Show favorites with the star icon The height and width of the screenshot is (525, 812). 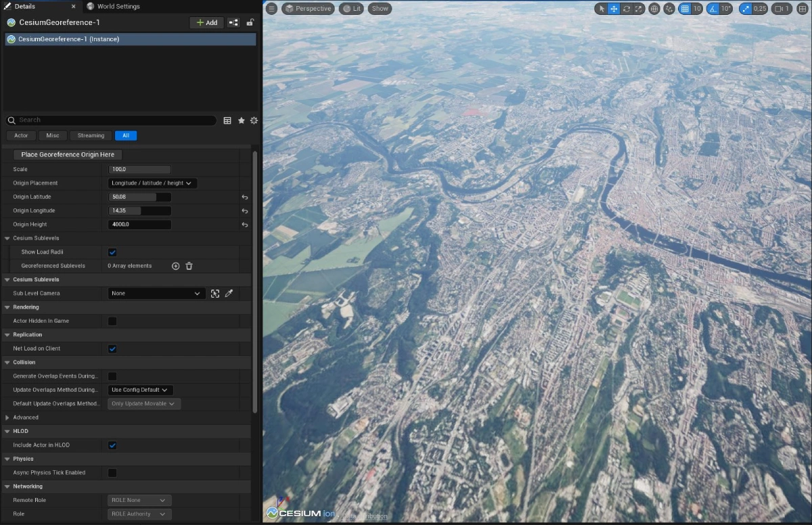[x=241, y=120]
